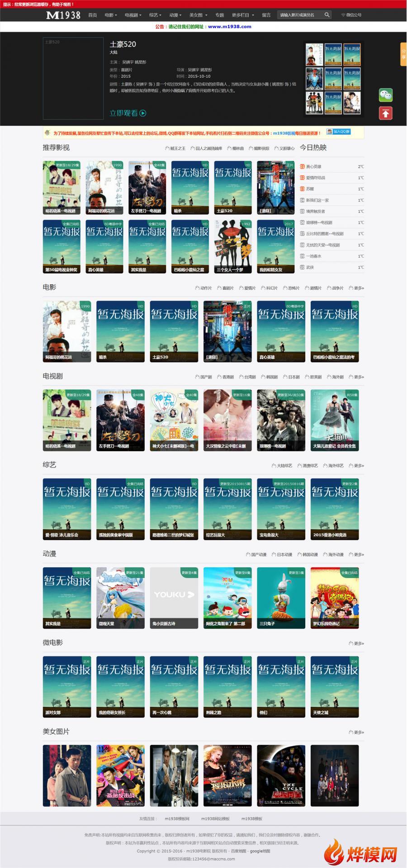
Task: Open the 三只兔子 anime poster
Action: pos(281,598)
